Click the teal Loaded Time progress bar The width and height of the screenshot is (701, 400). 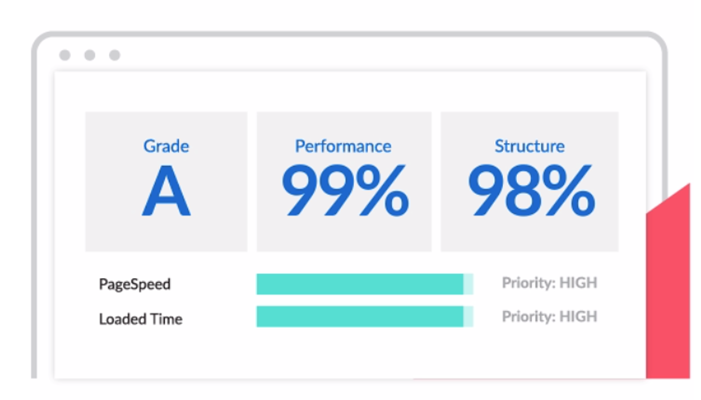[x=358, y=317]
